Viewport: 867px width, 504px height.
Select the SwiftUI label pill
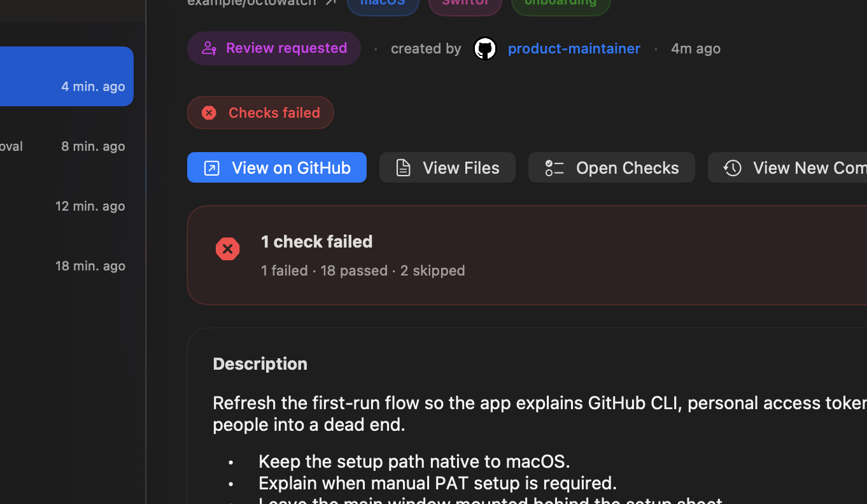[465, 3]
